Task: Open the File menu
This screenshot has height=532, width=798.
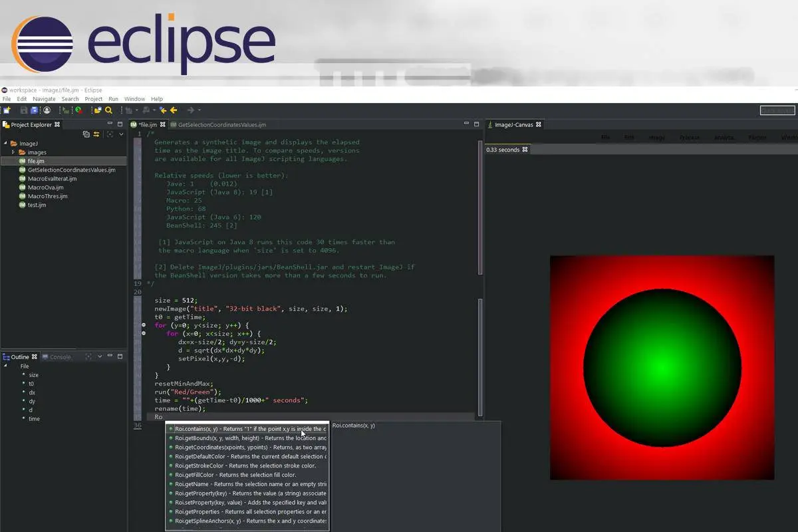Action: click(x=7, y=99)
